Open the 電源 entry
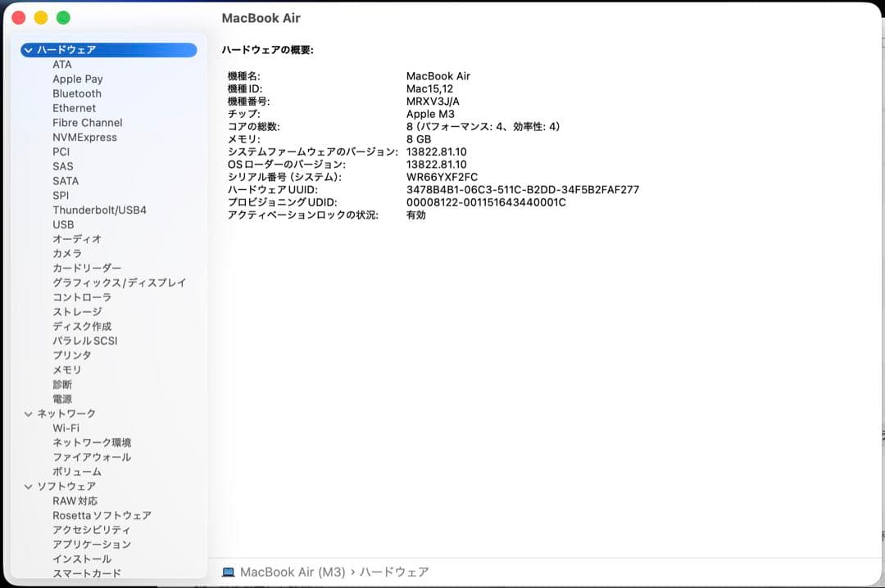Image resolution: width=885 pixels, height=588 pixels. tap(62, 400)
